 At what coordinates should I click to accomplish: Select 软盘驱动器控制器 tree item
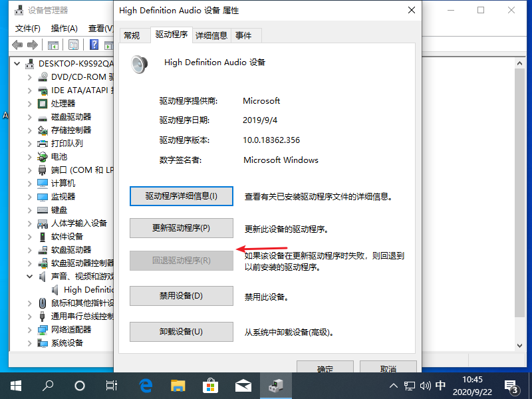[82, 263]
